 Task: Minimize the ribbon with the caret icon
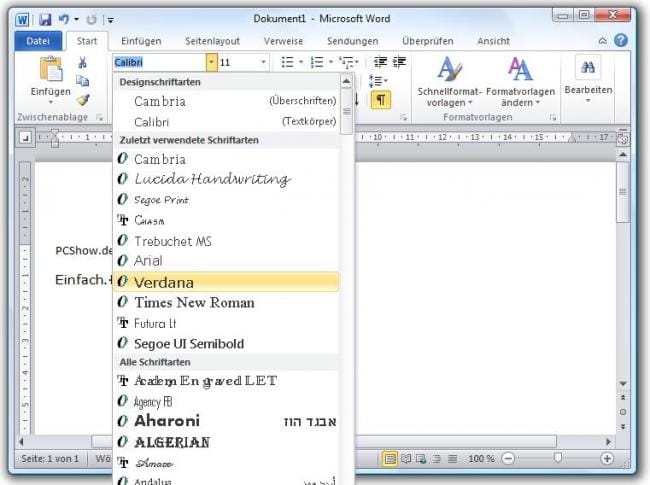(x=602, y=41)
